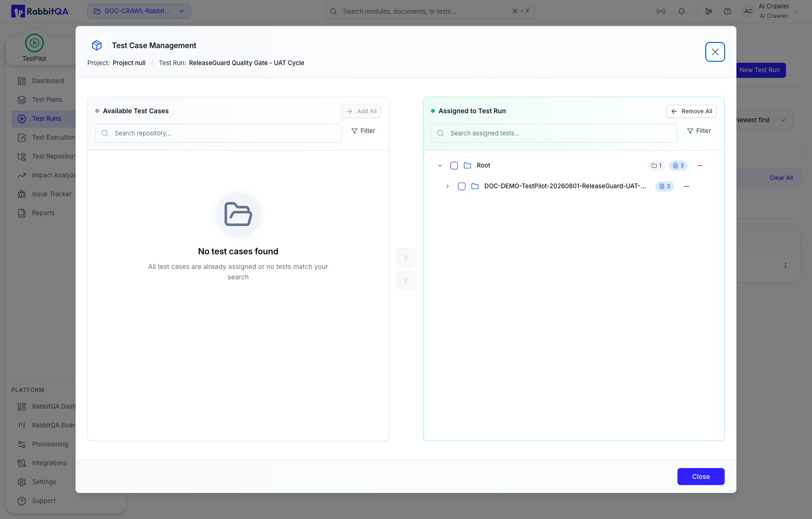The image size is (812, 519).
Task: Click the Integrations icon
Action: (x=22, y=463)
